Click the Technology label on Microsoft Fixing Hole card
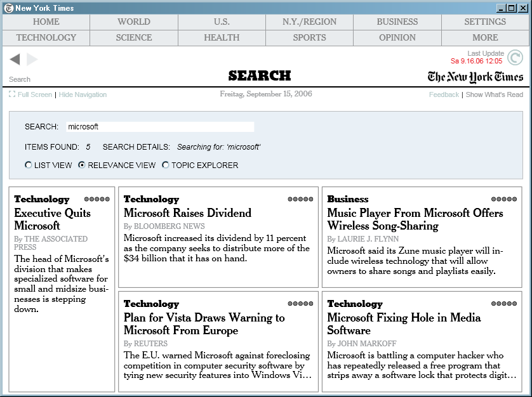The image size is (532, 397). (x=355, y=304)
